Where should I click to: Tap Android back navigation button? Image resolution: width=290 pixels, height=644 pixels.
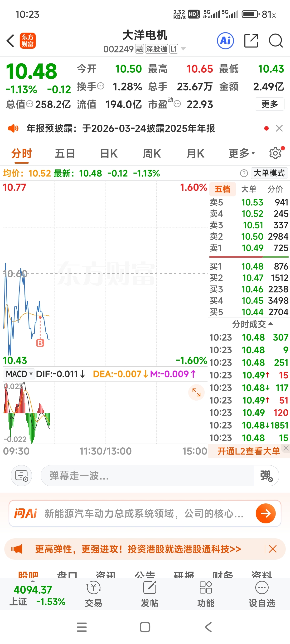tap(208, 627)
